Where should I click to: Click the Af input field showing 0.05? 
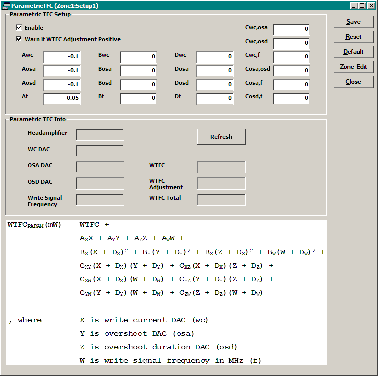[x=62, y=98]
